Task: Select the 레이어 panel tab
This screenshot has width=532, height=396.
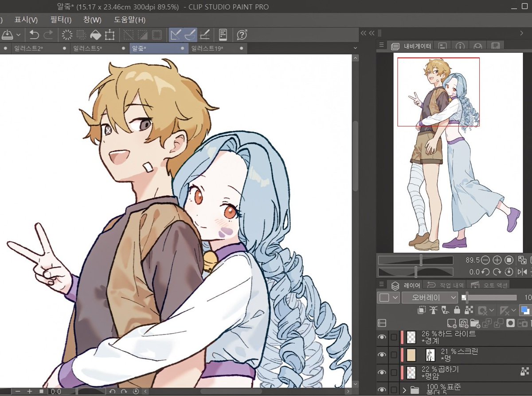Action: pos(406,285)
